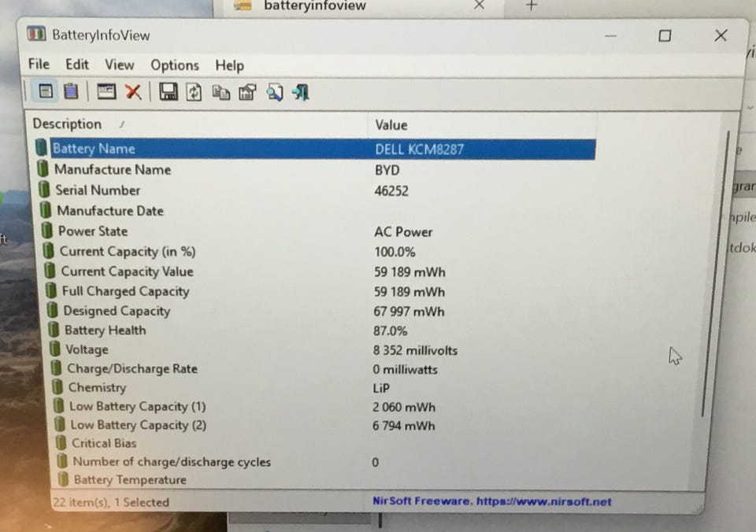Click the AC Power value
Screen dimensions: 756x532
point(403,232)
